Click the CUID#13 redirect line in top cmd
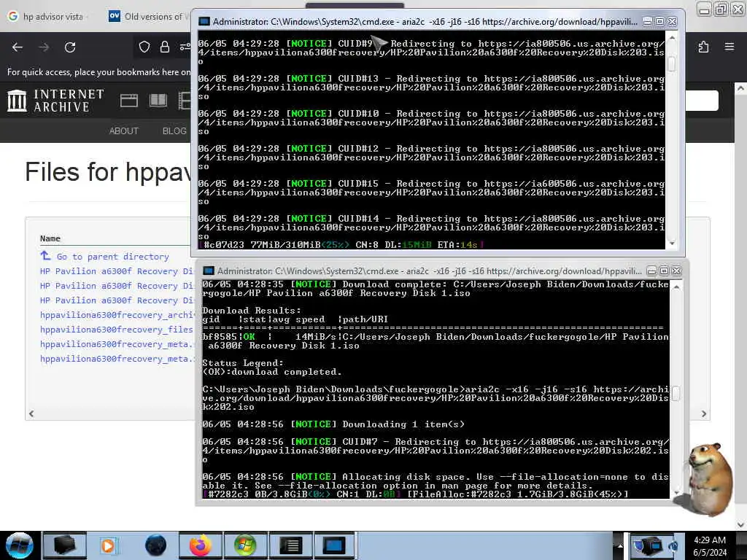Image resolution: width=747 pixels, height=560 pixels. coord(431,87)
